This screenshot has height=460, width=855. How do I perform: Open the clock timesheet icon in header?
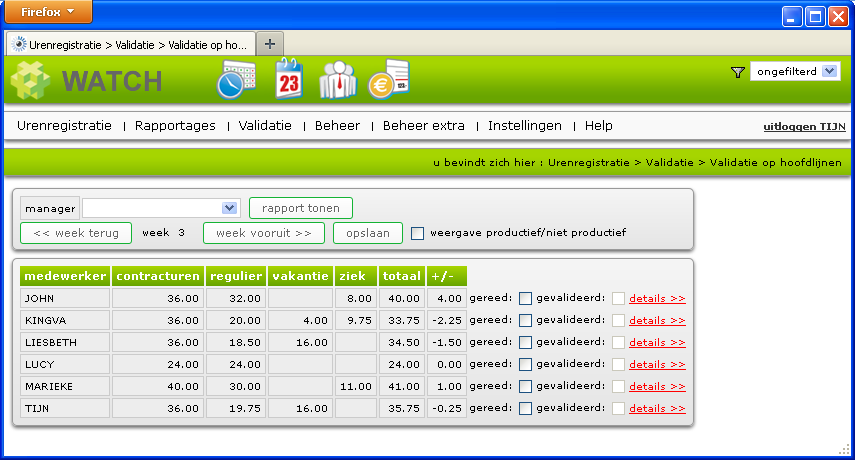coord(236,80)
